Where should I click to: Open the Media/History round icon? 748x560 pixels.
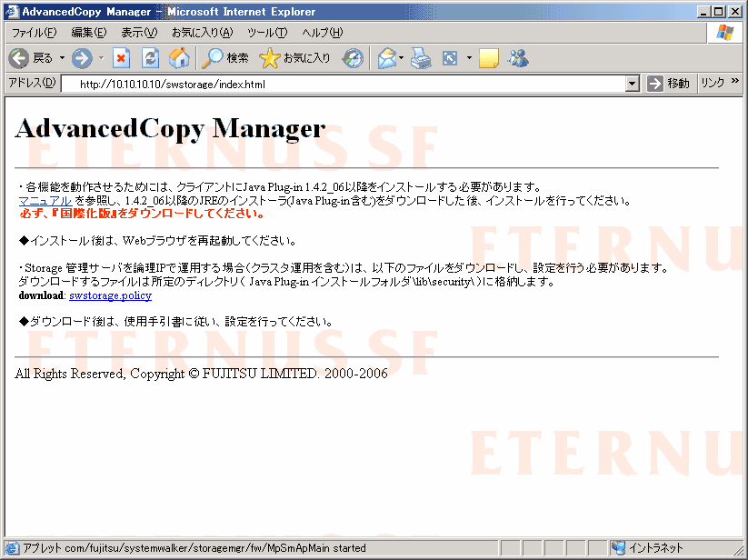pyautogui.click(x=353, y=58)
